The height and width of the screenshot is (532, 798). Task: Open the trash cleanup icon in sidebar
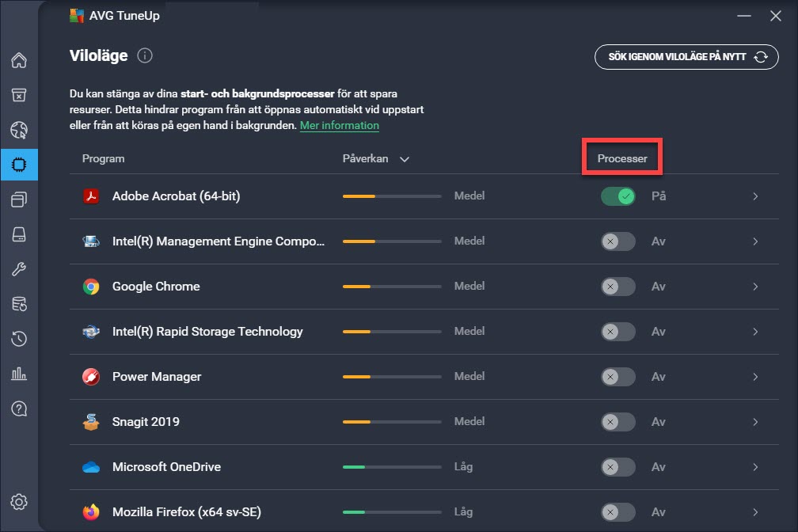19,95
